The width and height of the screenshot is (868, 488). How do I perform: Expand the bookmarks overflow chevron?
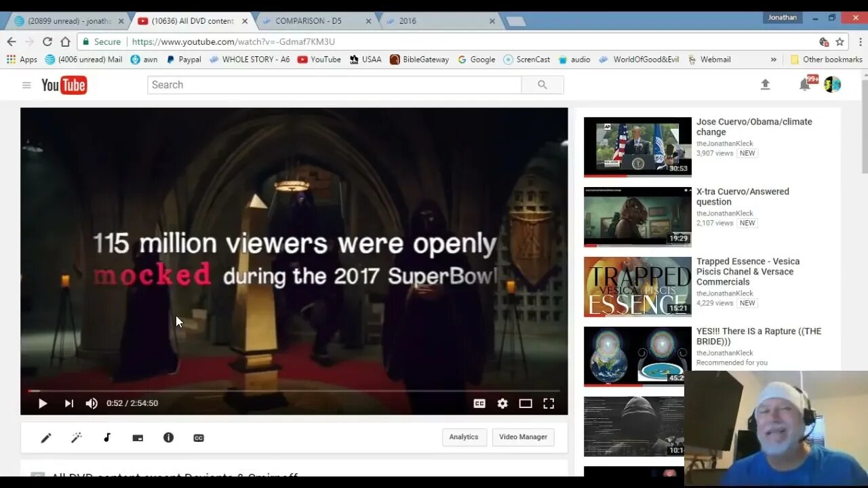pos(774,60)
